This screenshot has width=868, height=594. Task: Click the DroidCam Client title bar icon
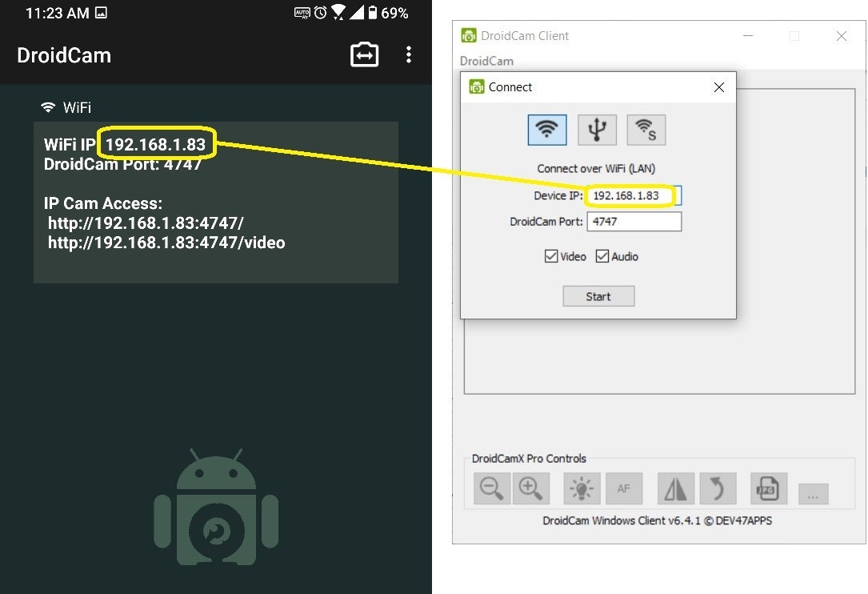point(469,35)
